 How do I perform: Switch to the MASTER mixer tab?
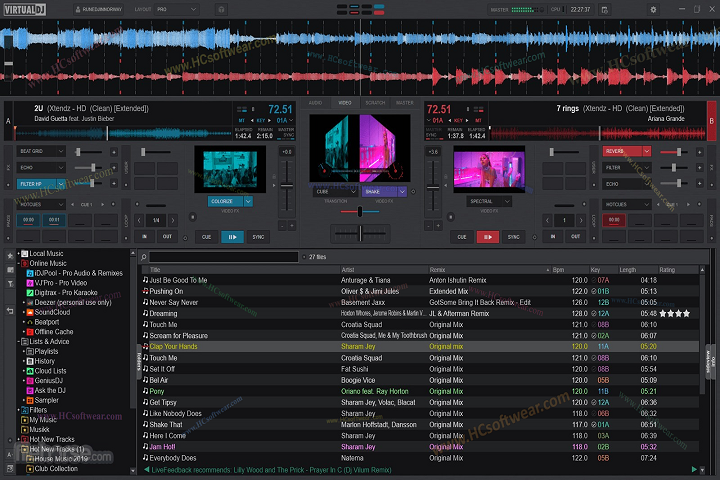404,103
